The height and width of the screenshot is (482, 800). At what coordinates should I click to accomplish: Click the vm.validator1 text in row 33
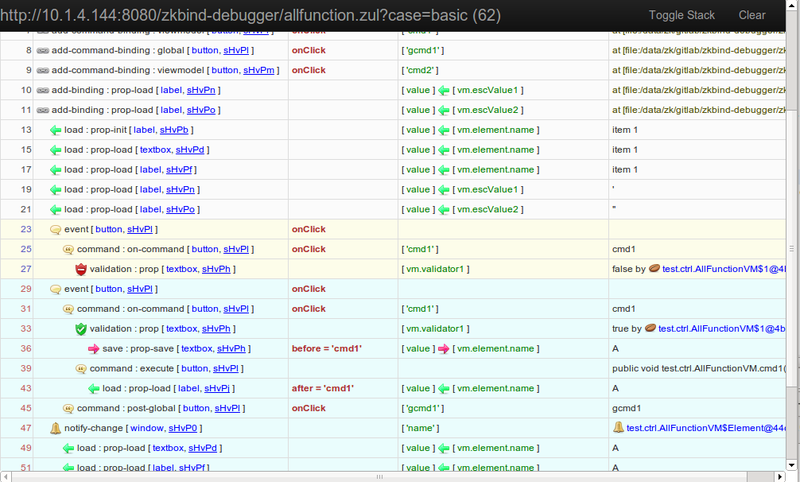435,329
